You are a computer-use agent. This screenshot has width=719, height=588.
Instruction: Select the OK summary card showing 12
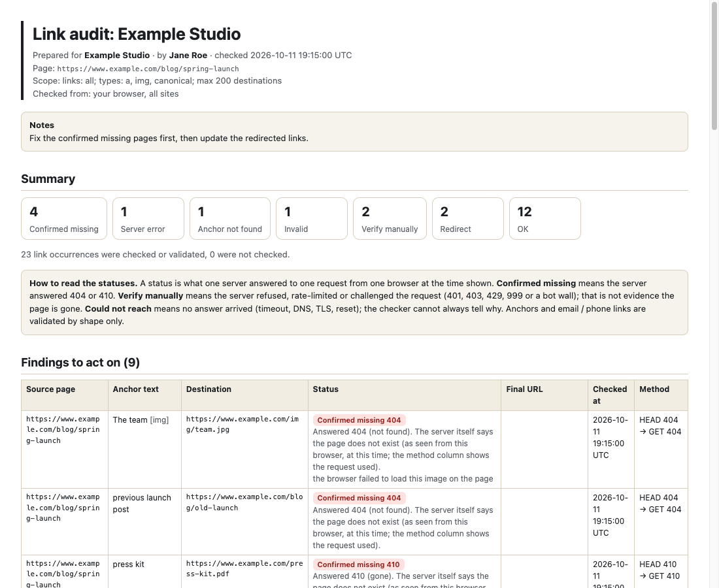544,219
